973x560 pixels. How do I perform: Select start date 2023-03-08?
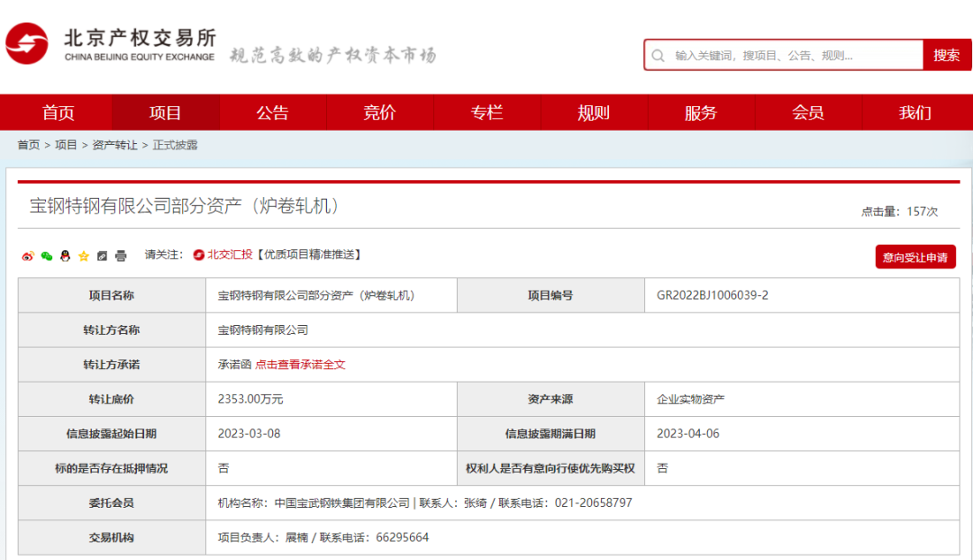(x=249, y=433)
